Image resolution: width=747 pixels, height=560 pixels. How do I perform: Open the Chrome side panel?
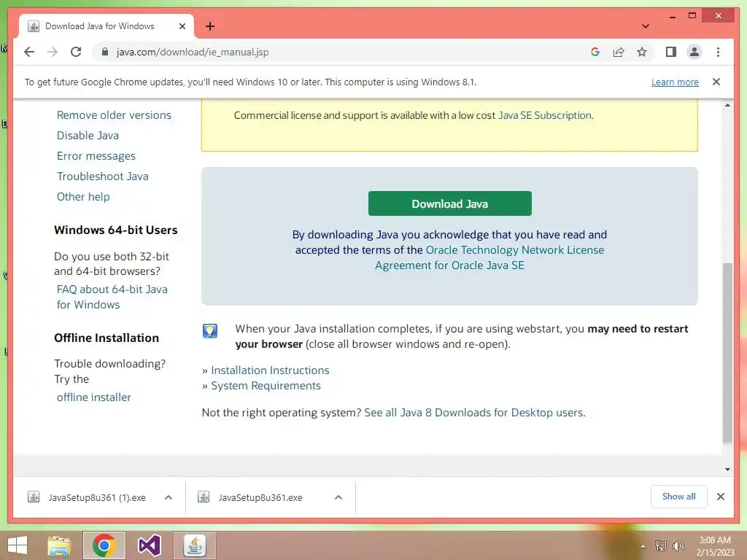[x=671, y=52]
